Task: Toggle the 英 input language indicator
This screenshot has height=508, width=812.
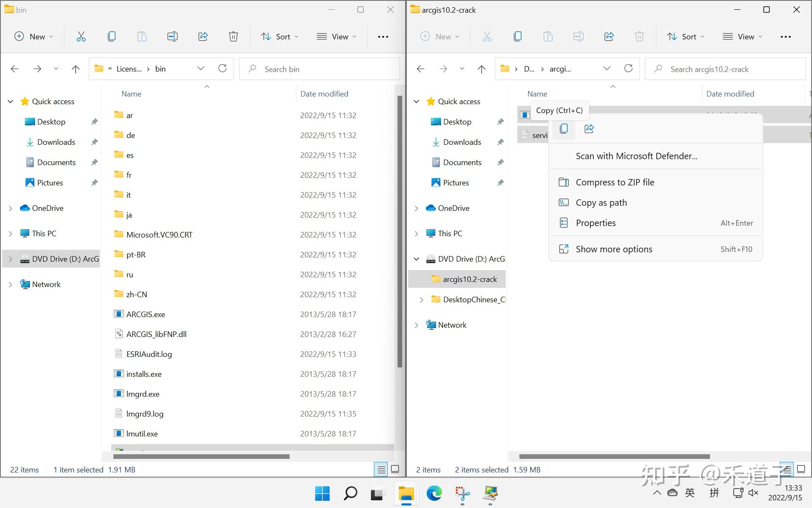Action: [689, 493]
